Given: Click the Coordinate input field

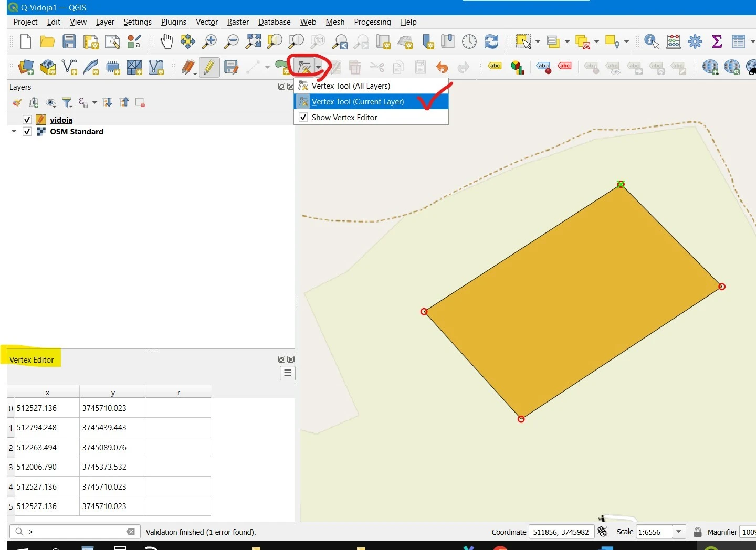Looking at the screenshot, I should pyautogui.click(x=562, y=532).
